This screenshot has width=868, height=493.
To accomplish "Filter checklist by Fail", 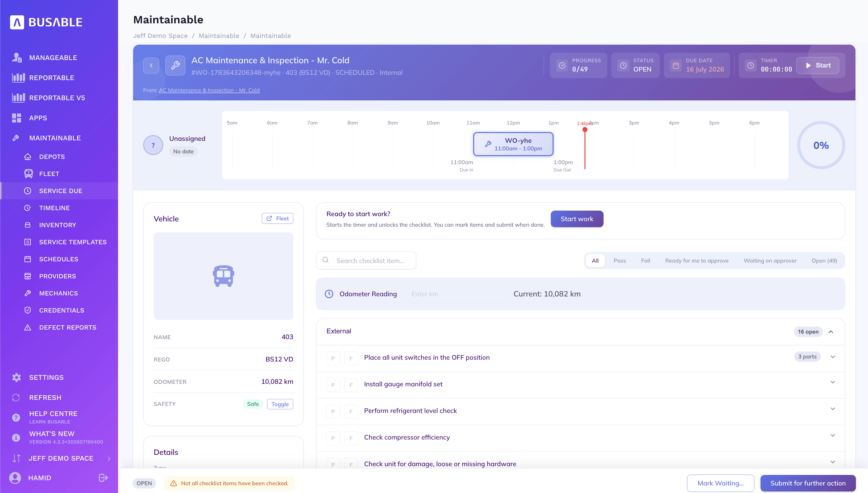I will (645, 261).
